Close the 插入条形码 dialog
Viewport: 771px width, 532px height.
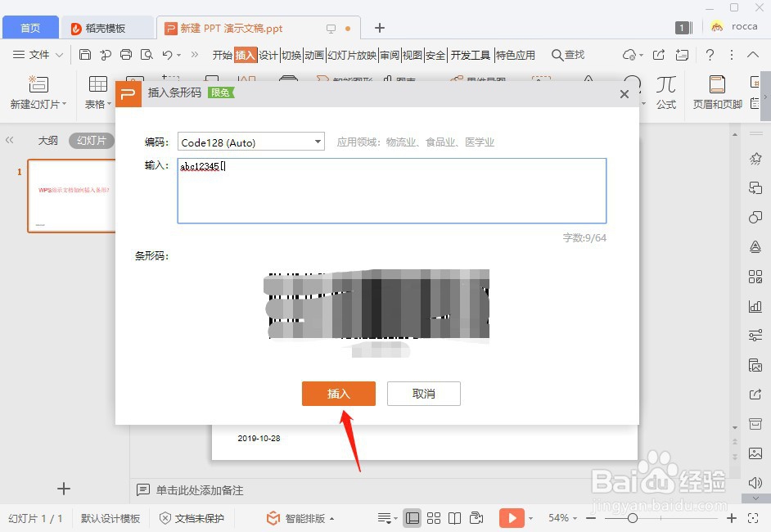[624, 93]
